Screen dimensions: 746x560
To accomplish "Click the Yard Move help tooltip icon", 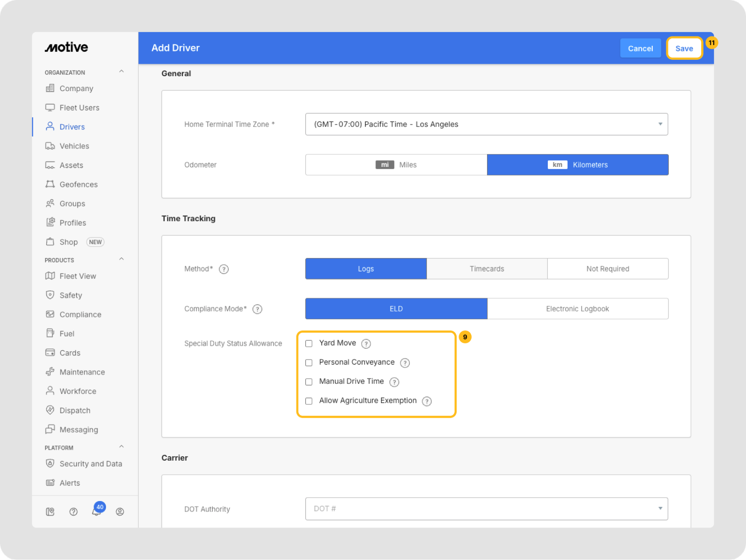I will pyautogui.click(x=366, y=343).
